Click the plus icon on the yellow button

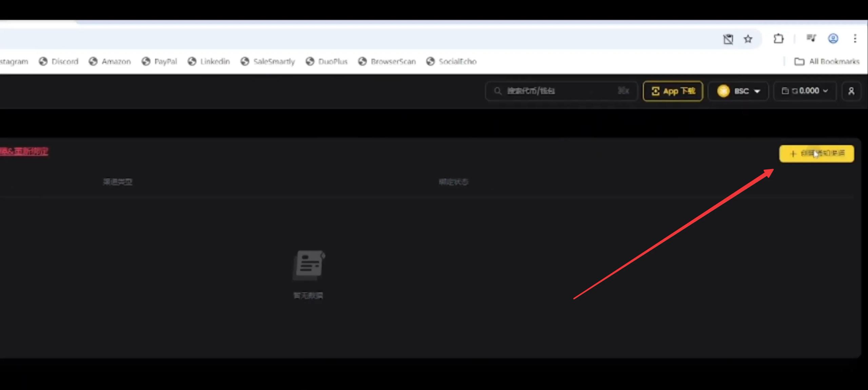click(792, 154)
